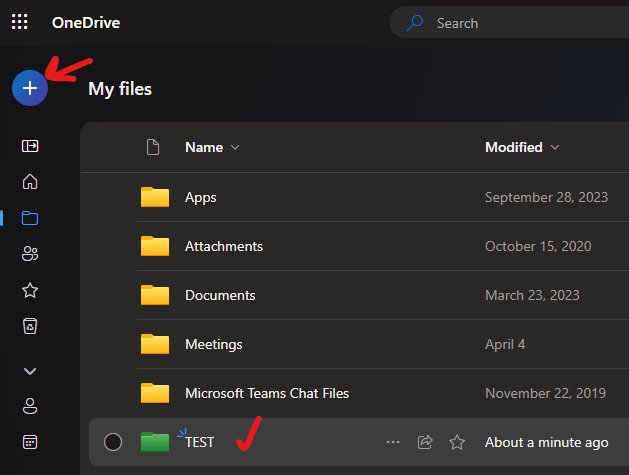The height and width of the screenshot is (475, 629).
Task: Open the Meetings folder
Action: tap(214, 344)
